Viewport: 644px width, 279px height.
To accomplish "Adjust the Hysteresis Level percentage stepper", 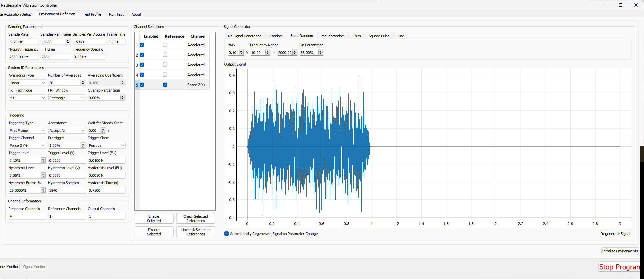I will point(43,175).
